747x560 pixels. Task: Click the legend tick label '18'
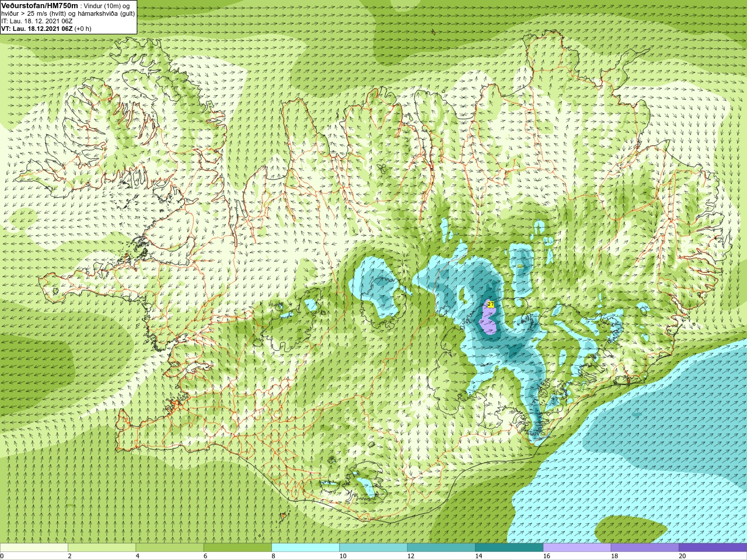click(615, 556)
